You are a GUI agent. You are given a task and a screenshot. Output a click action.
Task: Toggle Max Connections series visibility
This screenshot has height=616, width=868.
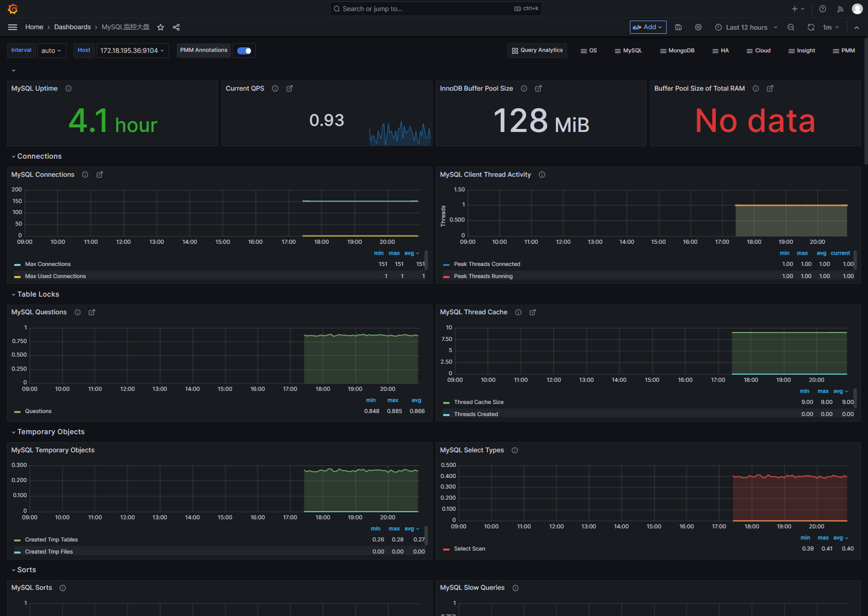(48, 264)
